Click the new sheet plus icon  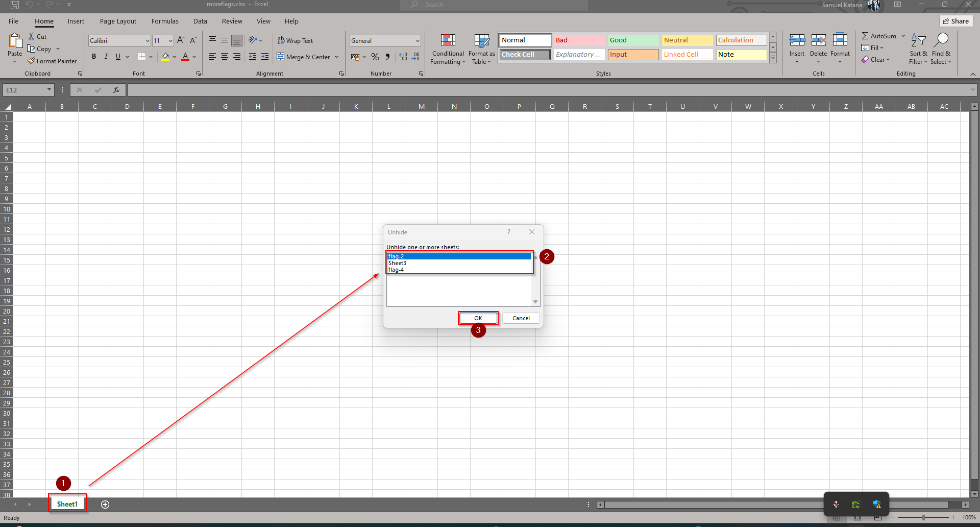[x=105, y=505]
